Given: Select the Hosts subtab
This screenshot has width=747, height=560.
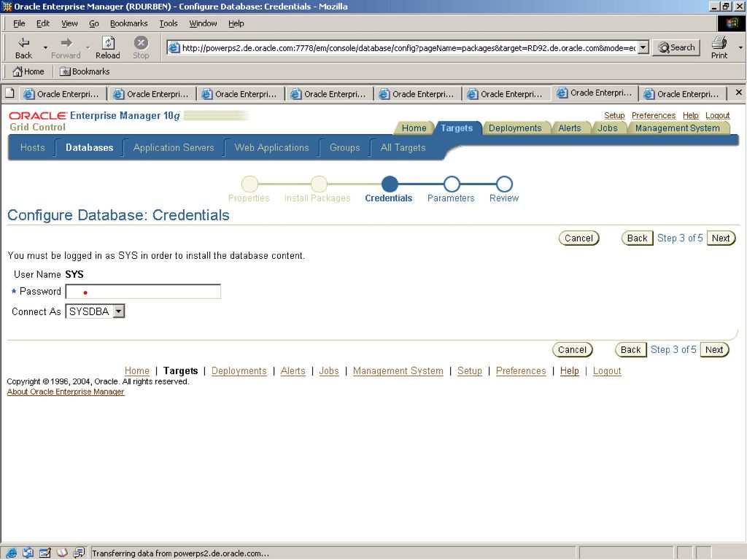Looking at the screenshot, I should pos(32,147).
